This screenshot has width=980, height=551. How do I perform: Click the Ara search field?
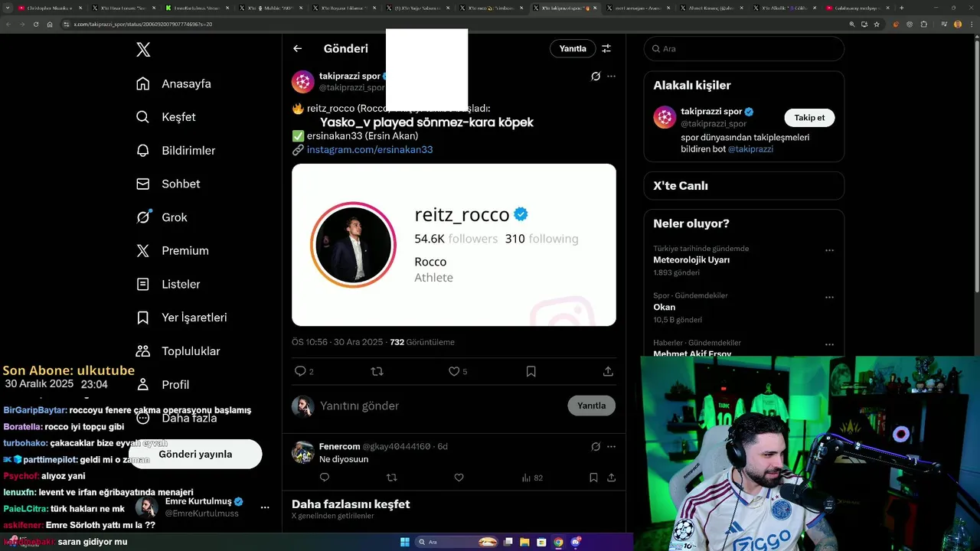[744, 48]
